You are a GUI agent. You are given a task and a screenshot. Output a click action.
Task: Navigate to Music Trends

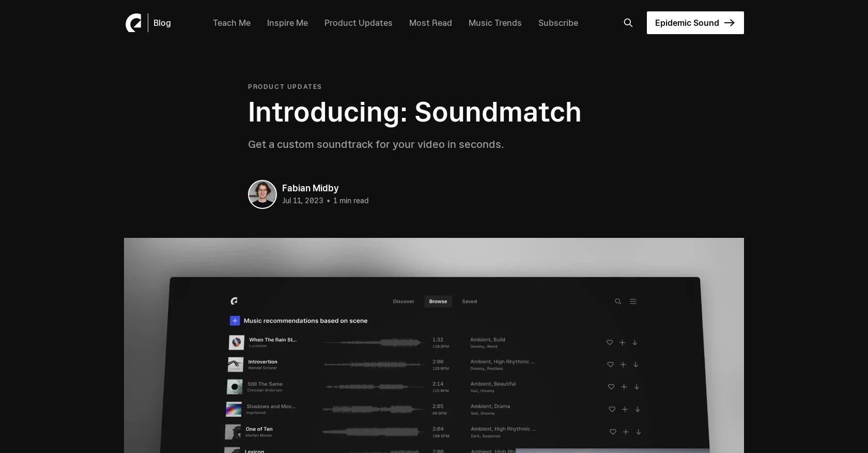(495, 23)
